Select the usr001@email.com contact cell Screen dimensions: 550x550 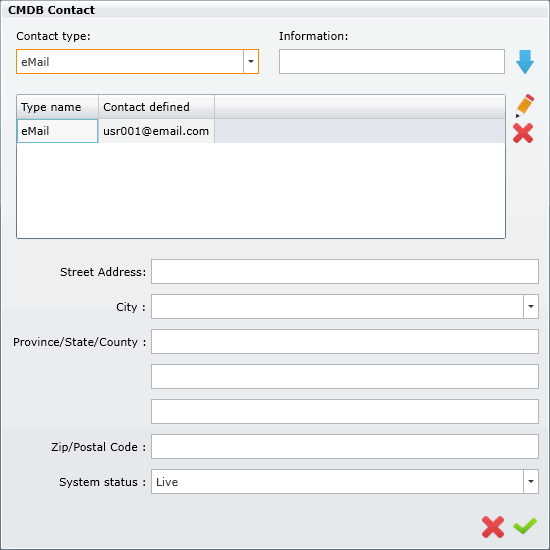[156, 131]
